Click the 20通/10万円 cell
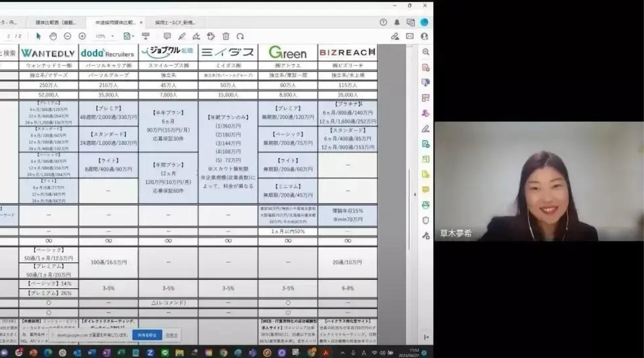Viewport: 644px width, 358px height. pyautogui.click(x=347, y=262)
